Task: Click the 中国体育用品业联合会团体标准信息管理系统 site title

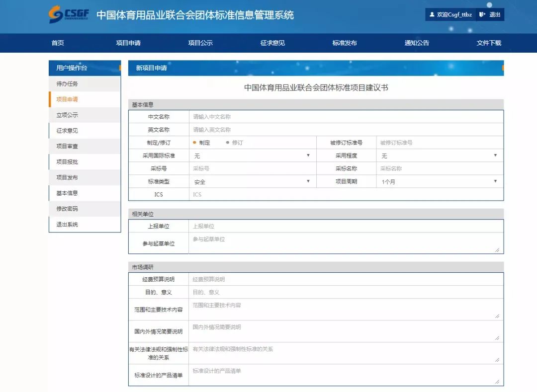Action: point(195,15)
